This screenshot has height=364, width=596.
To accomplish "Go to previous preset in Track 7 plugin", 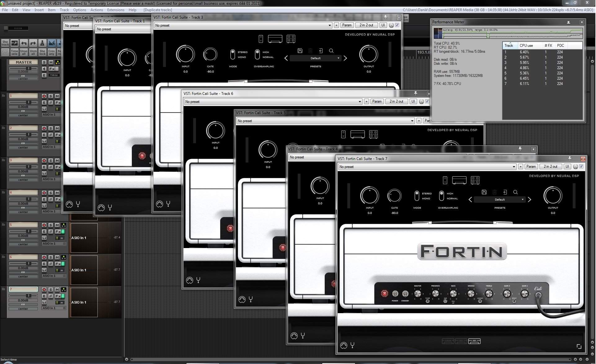I will [470, 200].
